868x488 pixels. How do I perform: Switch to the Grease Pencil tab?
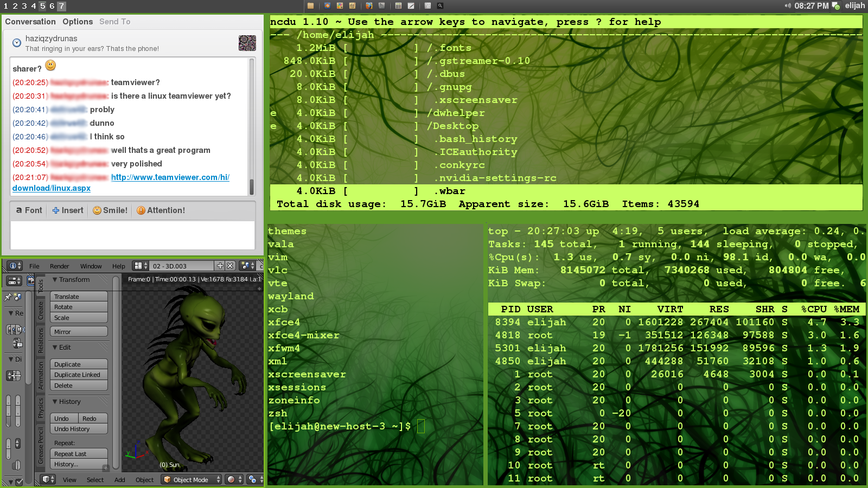(41, 446)
